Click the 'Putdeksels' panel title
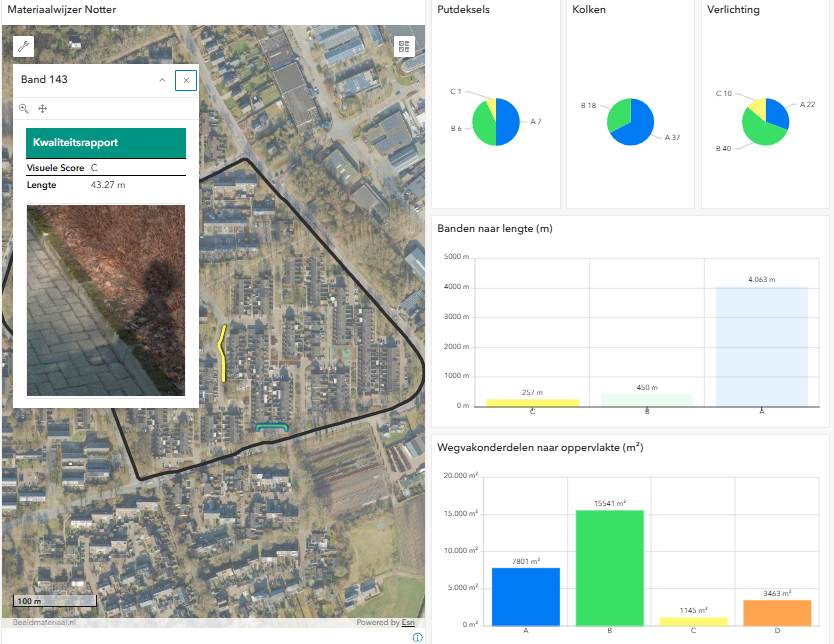Viewport: 834px width, 644px height. 463,10
